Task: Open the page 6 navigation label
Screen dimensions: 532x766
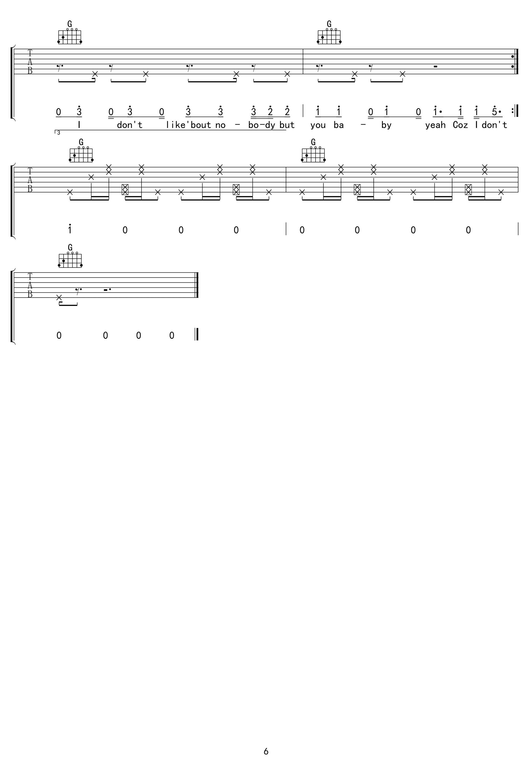Action: pyautogui.click(x=266, y=750)
